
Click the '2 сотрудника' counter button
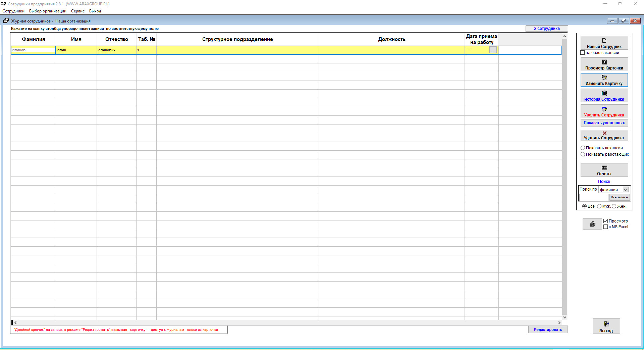click(x=547, y=29)
